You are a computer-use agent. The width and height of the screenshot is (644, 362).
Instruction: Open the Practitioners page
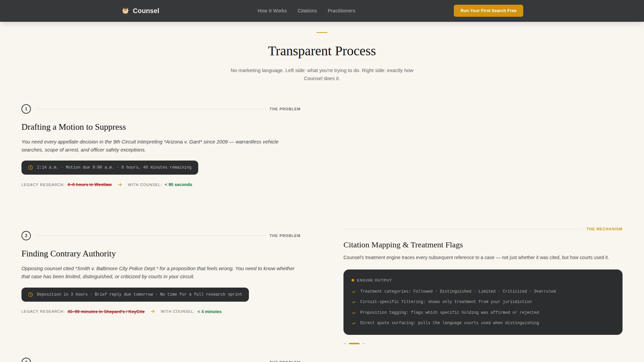pyautogui.click(x=341, y=10)
